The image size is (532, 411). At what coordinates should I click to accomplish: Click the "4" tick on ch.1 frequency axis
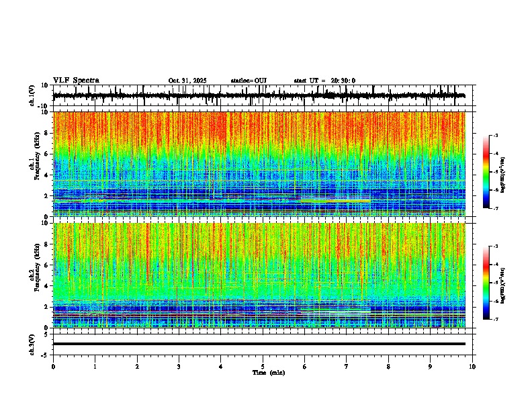[47, 175]
